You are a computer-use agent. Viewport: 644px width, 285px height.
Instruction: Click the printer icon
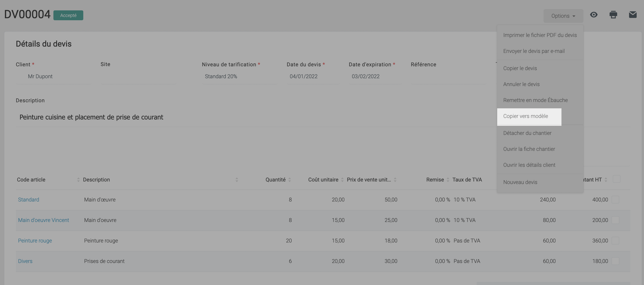[613, 15]
